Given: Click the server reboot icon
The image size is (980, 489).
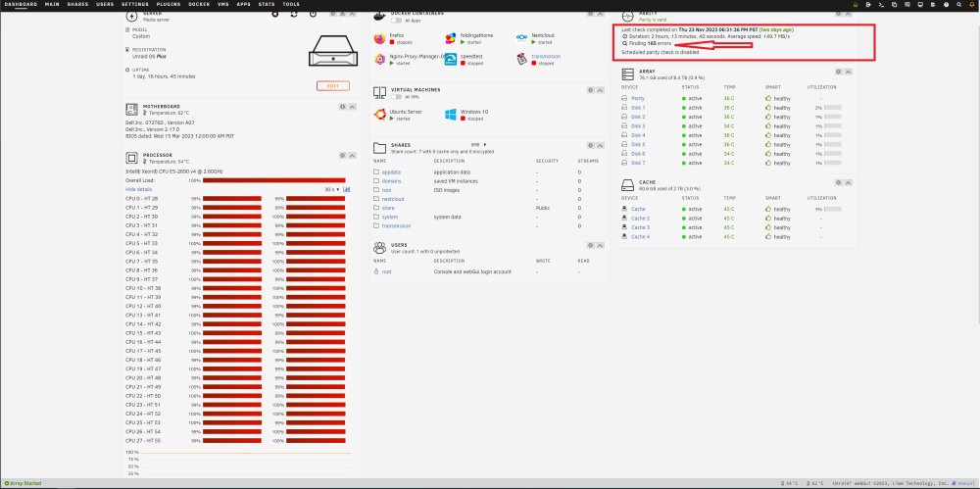Looking at the screenshot, I should (294, 14).
